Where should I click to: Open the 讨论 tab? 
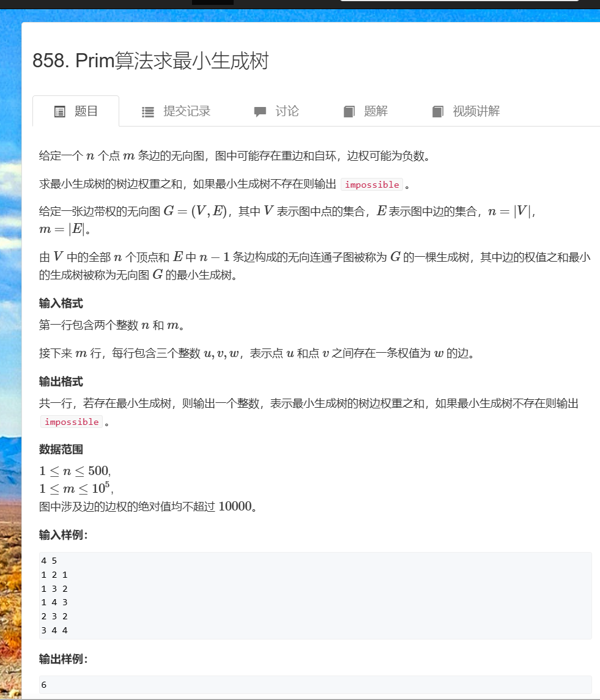[276, 111]
